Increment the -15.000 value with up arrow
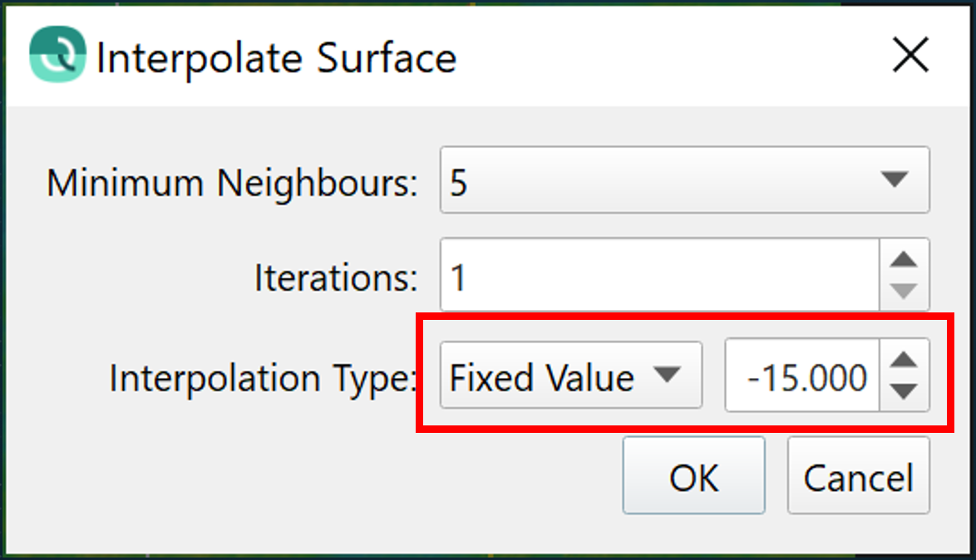This screenshot has height=560, width=976. pos(904,361)
